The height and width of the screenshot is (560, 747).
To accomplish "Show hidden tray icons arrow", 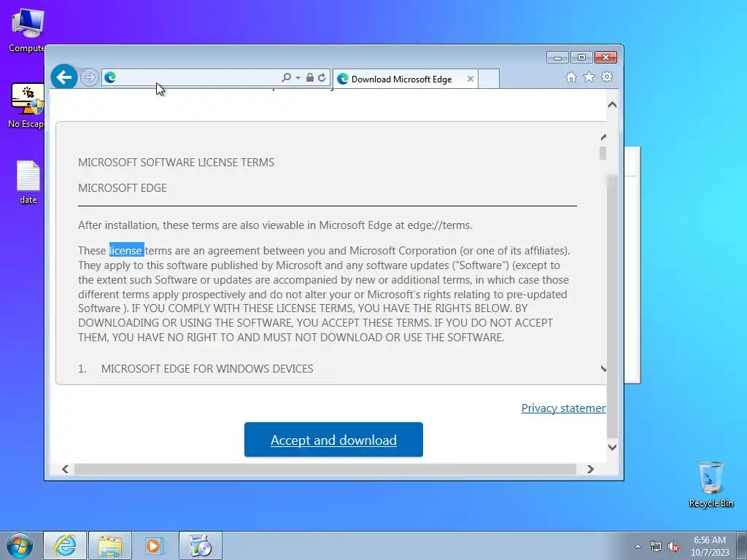I will (638, 546).
